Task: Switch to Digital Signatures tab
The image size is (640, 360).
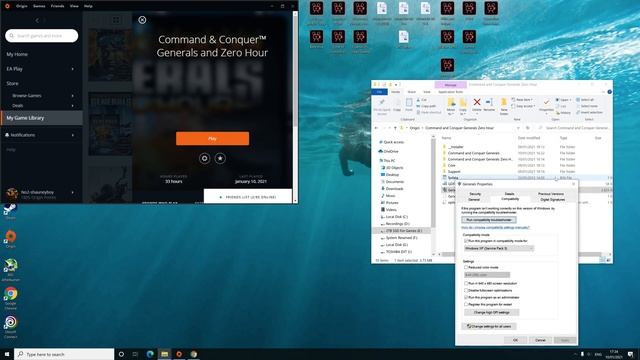Action: coord(552,200)
